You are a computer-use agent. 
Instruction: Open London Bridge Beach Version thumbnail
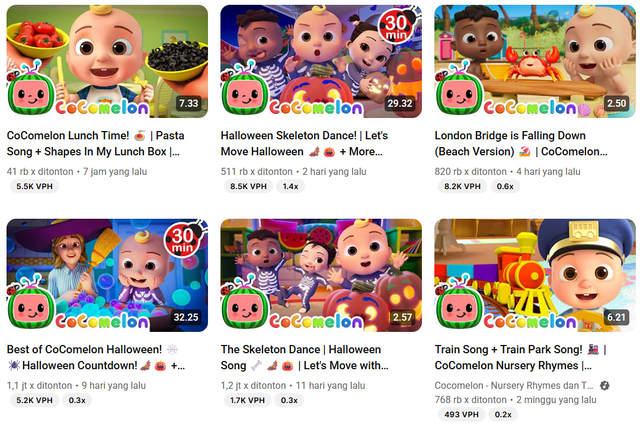coord(535,61)
